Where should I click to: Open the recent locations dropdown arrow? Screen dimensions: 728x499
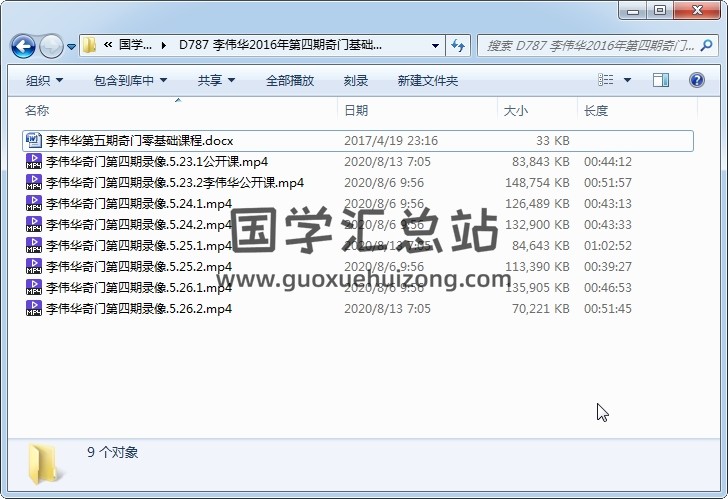click(x=71, y=46)
